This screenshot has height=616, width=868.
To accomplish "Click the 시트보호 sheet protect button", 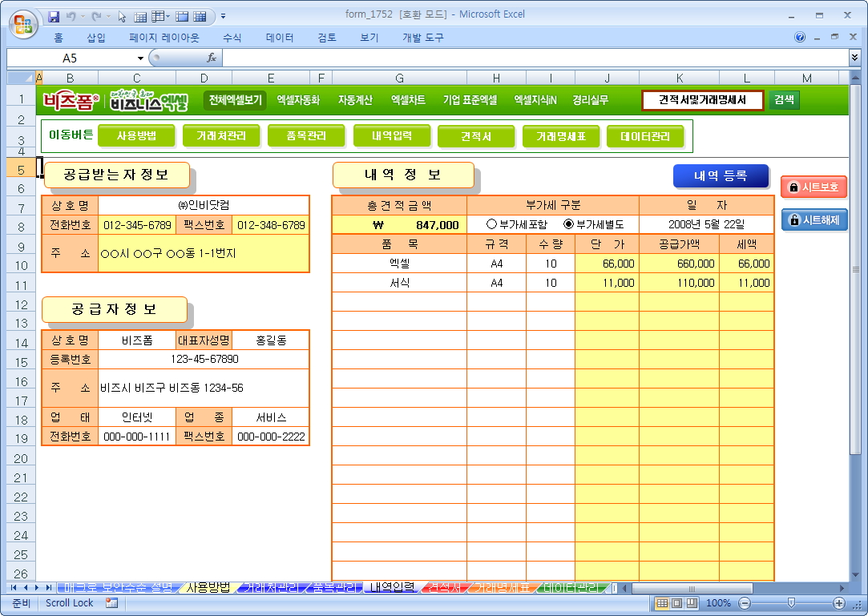I will 813,187.
